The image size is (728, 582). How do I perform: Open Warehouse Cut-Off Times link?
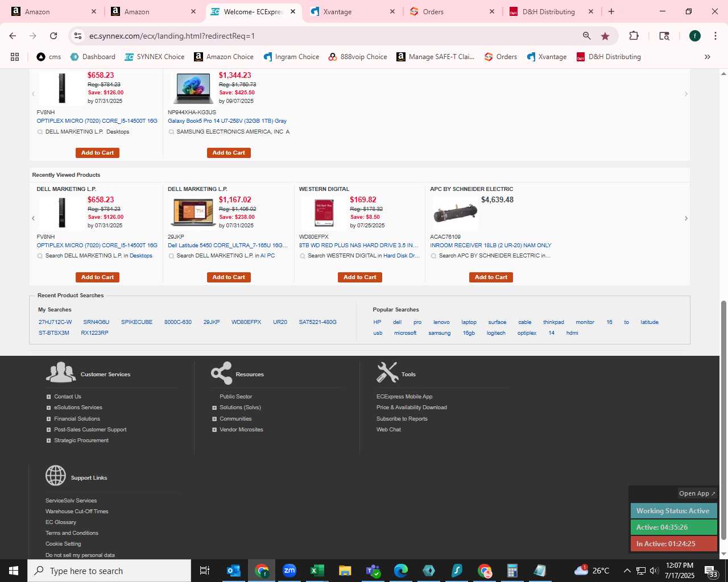pyautogui.click(x=77, y=512)
